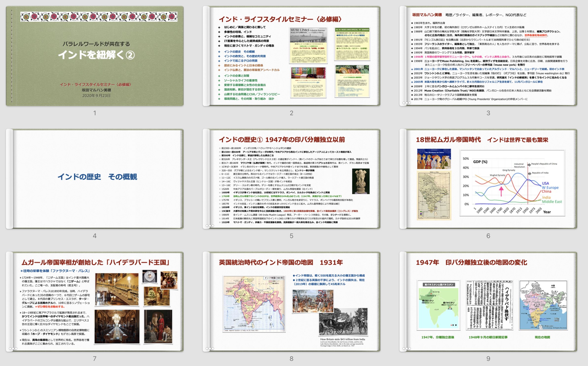Click the build dots on slide 8
The width and height of the screenshot is (588, 366).
point(210,348)
